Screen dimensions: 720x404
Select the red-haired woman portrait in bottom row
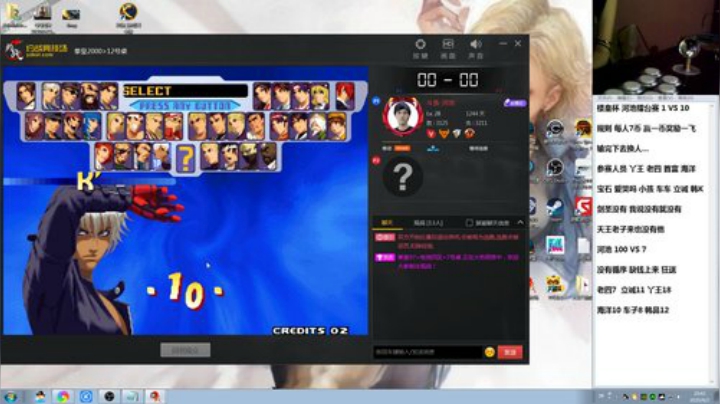(x=104, y=157)
